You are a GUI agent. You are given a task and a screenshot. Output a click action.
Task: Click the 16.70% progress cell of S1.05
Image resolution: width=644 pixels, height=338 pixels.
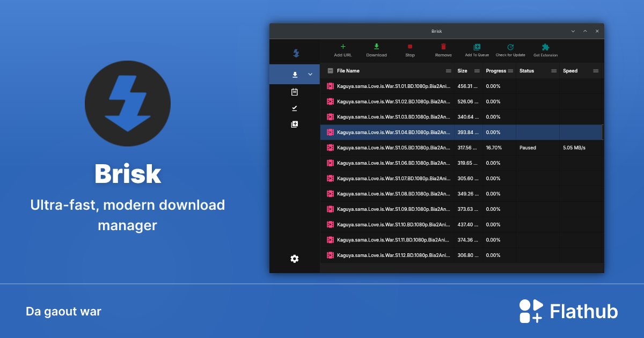pos(493,148)
